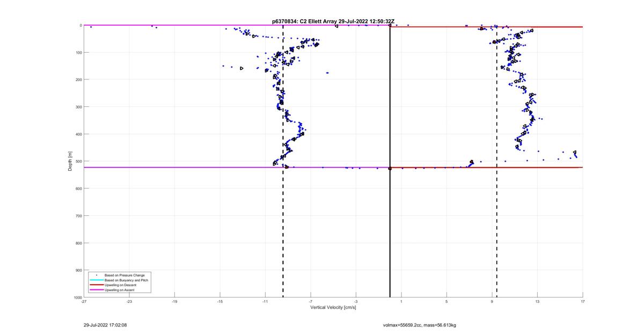This screenshot has height=334, width=644.
Task: Click the magenta line sample in the legend
Action: coord(96,290)
